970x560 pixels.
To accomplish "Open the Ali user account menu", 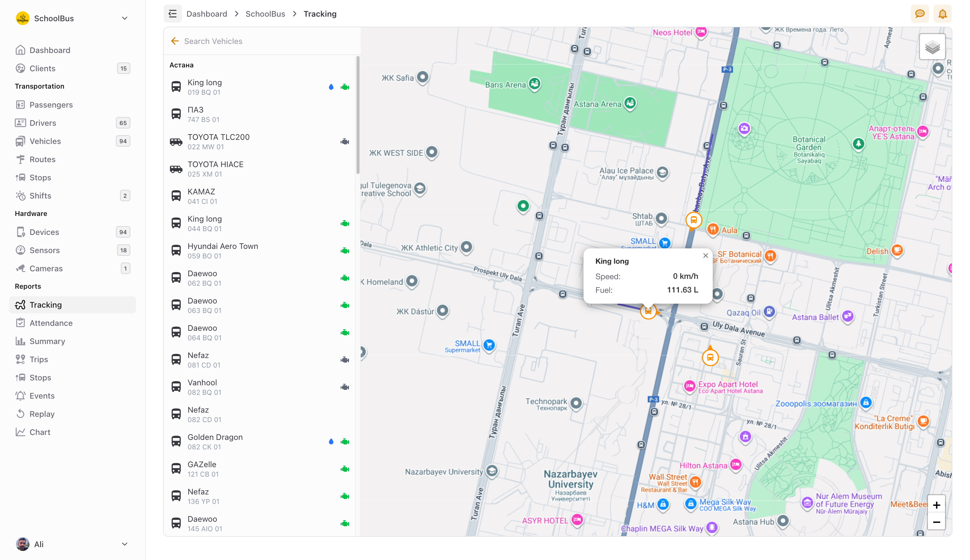I will (72, 544).
